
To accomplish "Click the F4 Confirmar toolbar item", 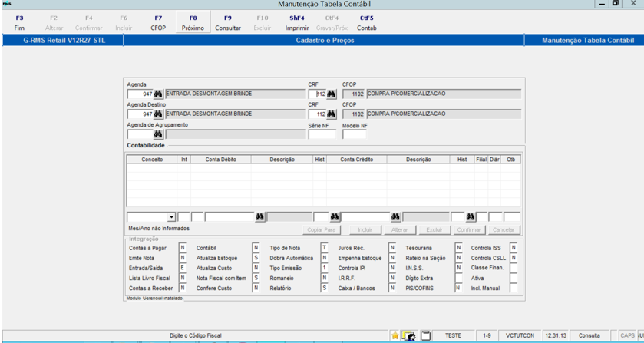I will click(x=89, y=23).
